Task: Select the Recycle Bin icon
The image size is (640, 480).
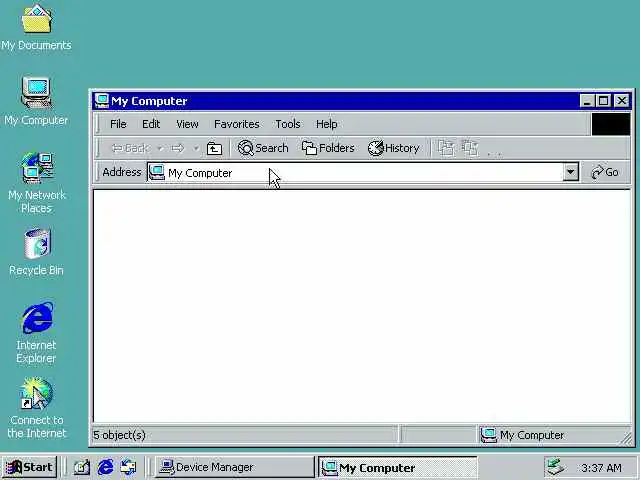Action: (x=36, y=252)
